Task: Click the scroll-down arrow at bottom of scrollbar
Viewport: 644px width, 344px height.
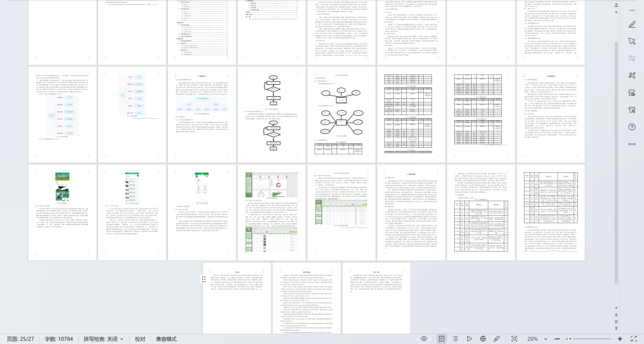Action: tap(616, 308)
